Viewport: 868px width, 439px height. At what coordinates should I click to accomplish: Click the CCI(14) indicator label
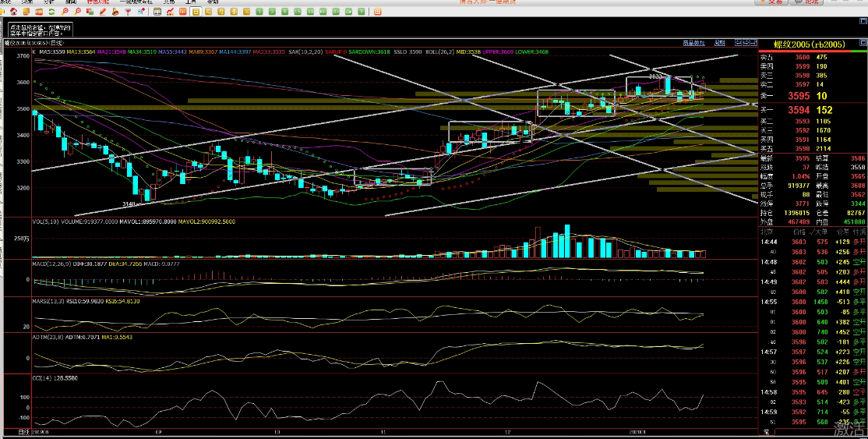click(x=44, y=378)
